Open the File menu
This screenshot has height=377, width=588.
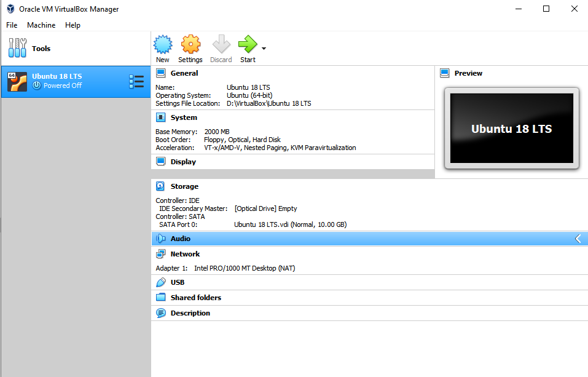[12, 25]
